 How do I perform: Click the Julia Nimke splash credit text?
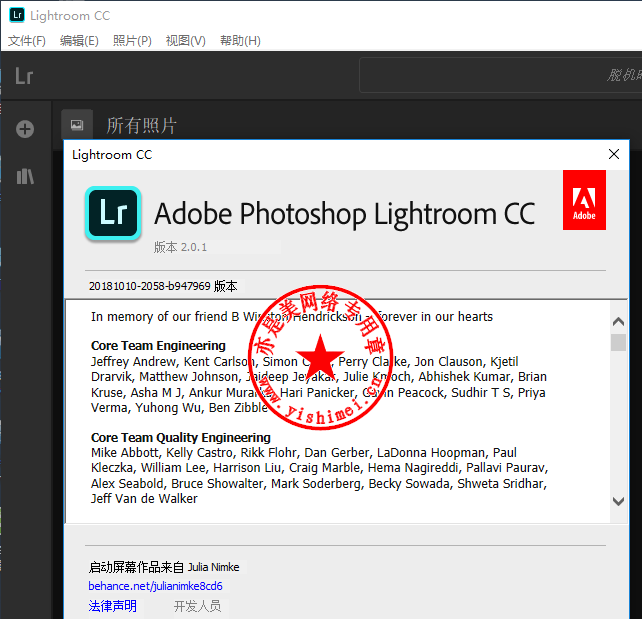(214, 567)
